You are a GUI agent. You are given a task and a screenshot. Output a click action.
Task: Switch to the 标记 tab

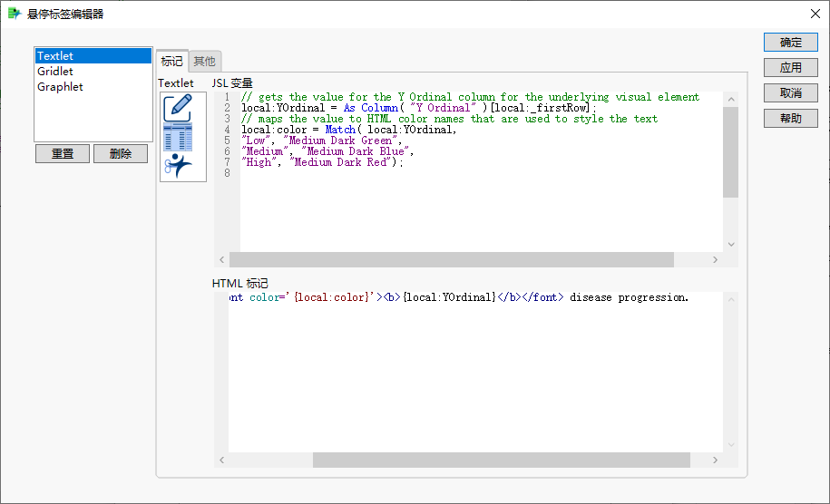(171, 61)
